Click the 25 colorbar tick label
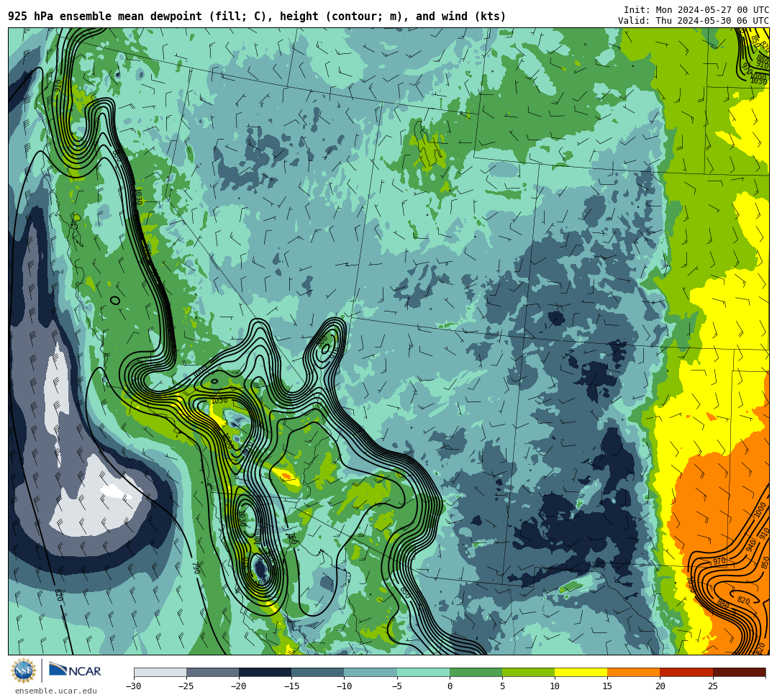The image size is (777, 700). (712, 686)
